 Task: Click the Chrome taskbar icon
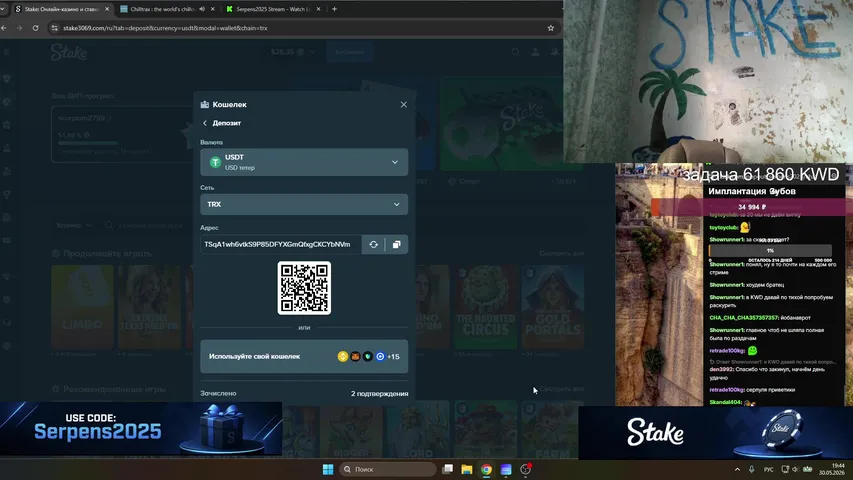(486, 469)
